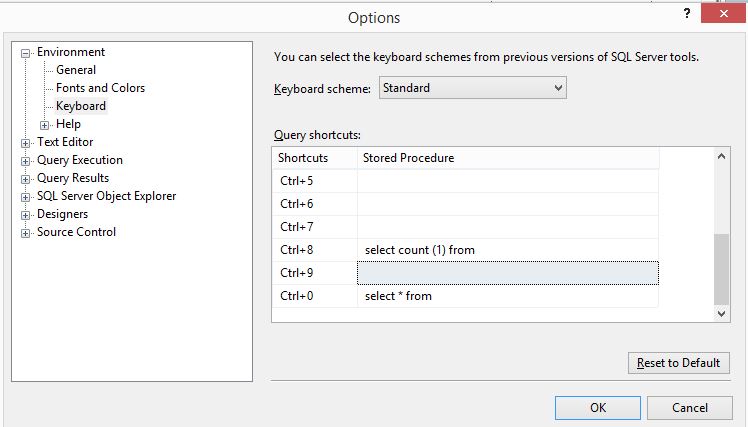This screenshot has height=427, width=748.
Task: Click Reset to Default button
Action: pos(678,363)
